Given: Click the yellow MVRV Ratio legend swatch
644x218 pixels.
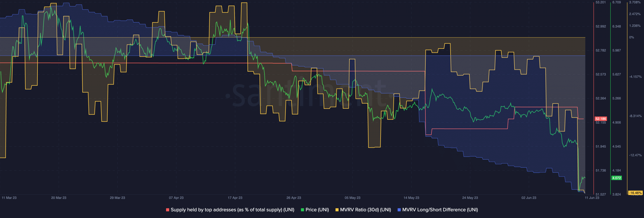Looking at the screenshot, I should [337, 210].
